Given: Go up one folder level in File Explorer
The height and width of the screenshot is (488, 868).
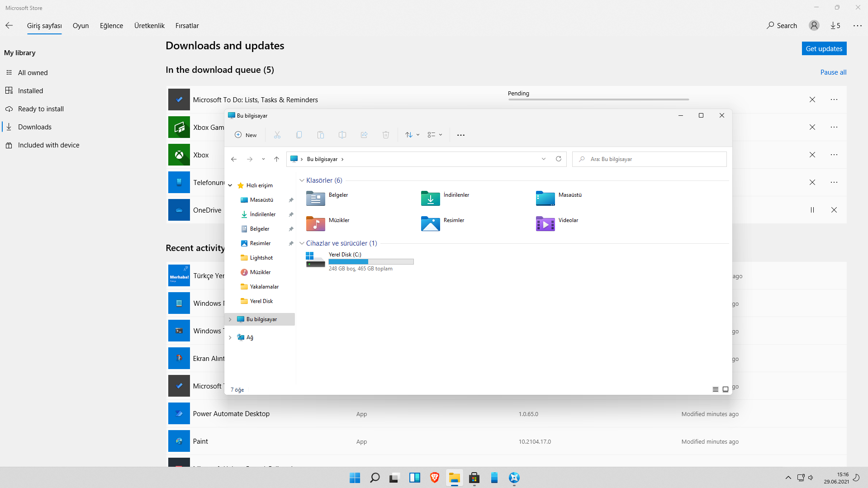Looking at the screenshot, I should (x=277, y=159).
